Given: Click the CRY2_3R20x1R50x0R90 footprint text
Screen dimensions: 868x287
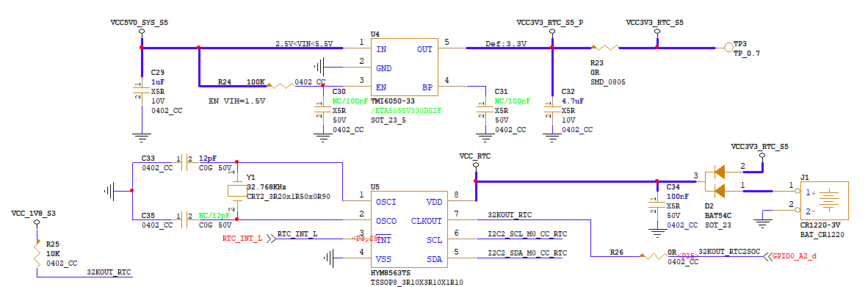Looking at the screenshot, I should (288, 196).
